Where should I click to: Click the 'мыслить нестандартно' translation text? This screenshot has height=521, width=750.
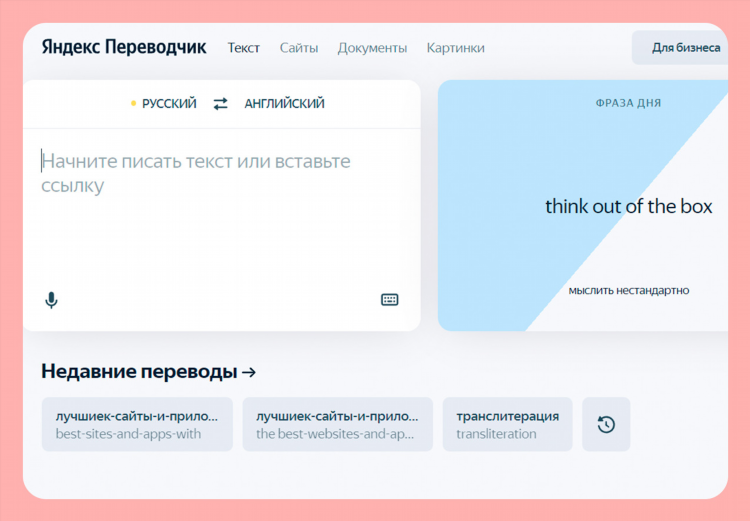pyautogui.click(x=629, y=290)
